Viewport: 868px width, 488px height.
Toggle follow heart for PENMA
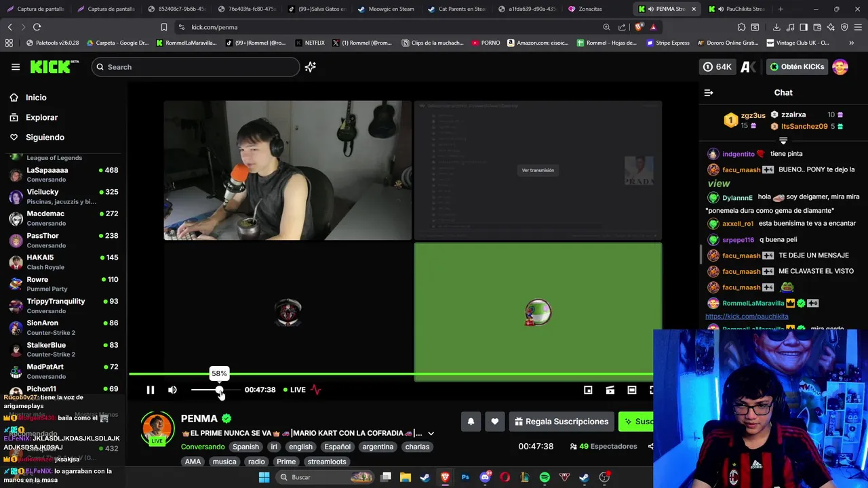pos(494,422)
